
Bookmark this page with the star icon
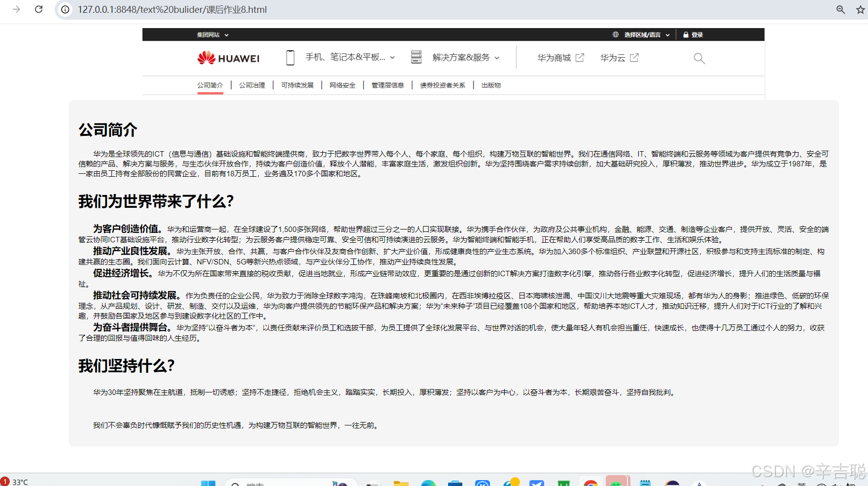coord(861,9)
